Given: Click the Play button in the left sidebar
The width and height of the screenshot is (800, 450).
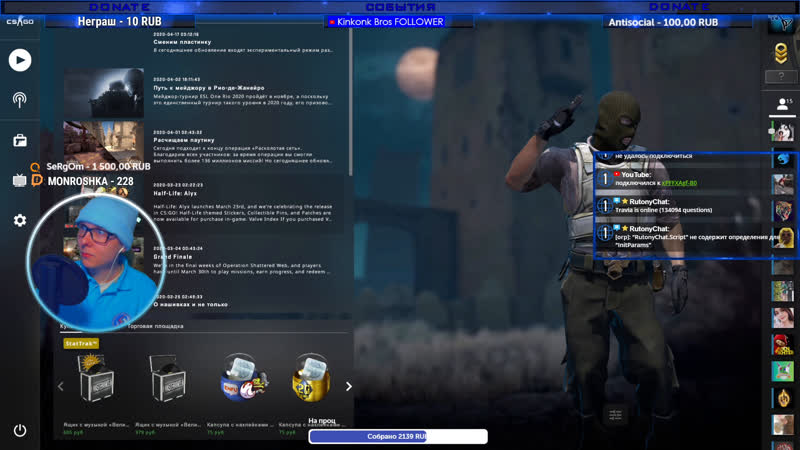Looking at the screenshot, I should pyautogui.click(x=20, y=60).
